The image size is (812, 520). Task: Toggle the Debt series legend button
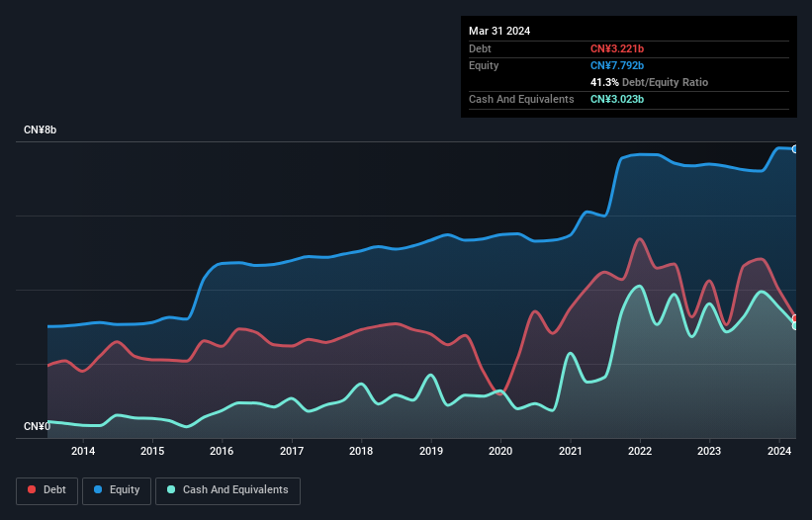point(47,490)
